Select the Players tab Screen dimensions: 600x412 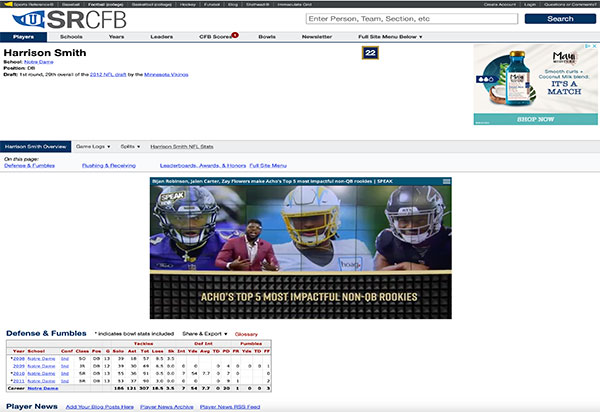[x=23, y=37]
